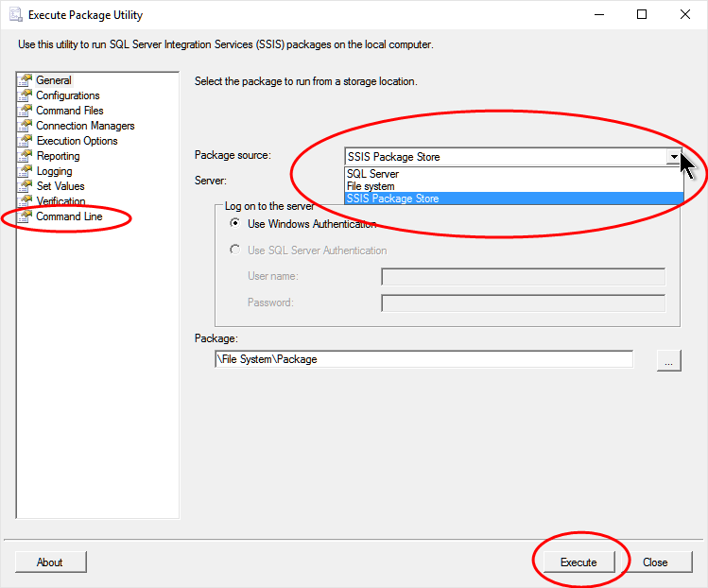Click the Close button
The height and width of the screenshot is (588, 708).
(x=655, y=562)
